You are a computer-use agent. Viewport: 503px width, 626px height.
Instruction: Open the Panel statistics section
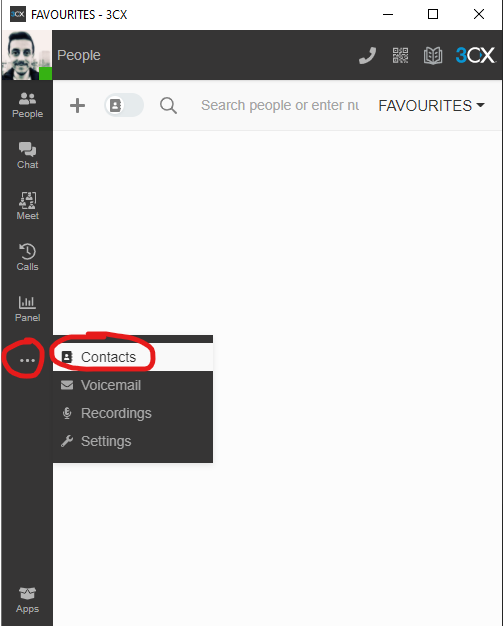coord(27,309)
